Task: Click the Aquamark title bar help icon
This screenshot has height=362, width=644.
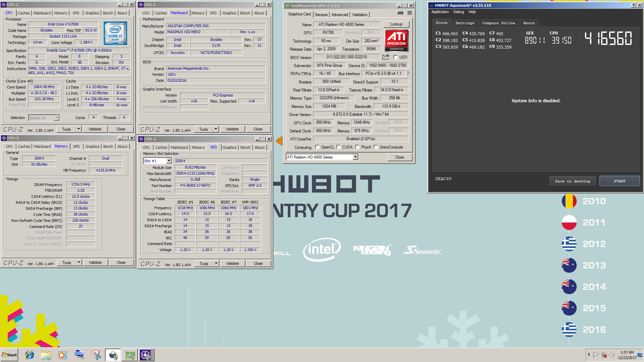Action: 633,5
